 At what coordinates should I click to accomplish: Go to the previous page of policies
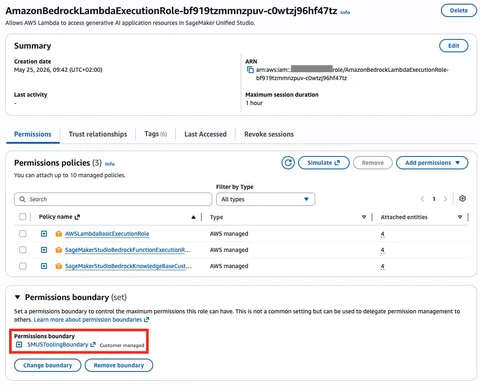(422, 199)
